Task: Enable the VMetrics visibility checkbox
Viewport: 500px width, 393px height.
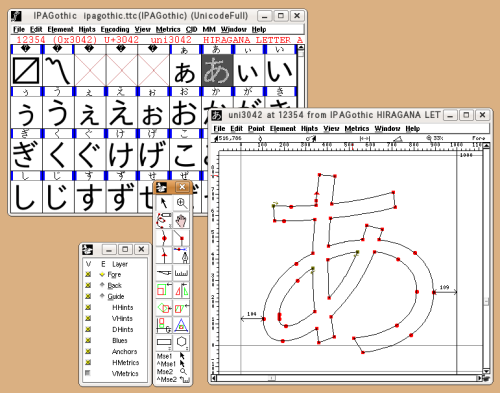Action: [x=88, y=373]
